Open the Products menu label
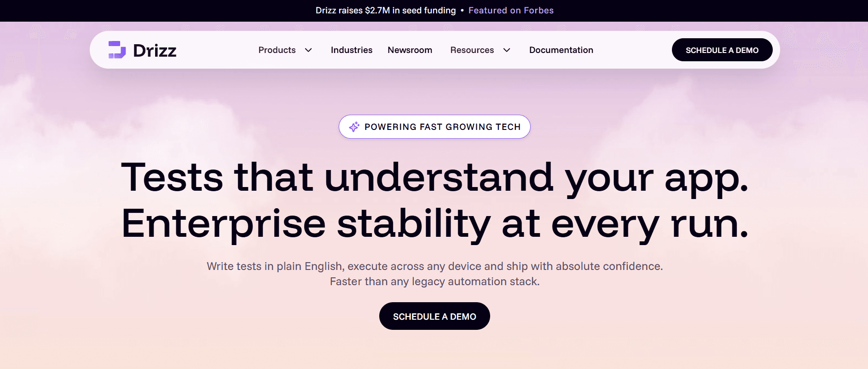This screenshot has height=369, width=868. 277,50
